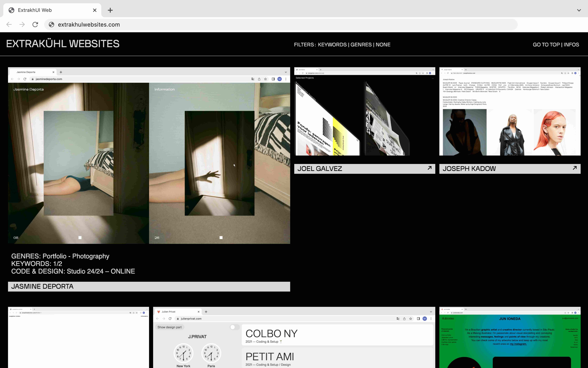
Task: Click the M profile avatar in Jasmine Deporta preview
Action: point(280,79)
